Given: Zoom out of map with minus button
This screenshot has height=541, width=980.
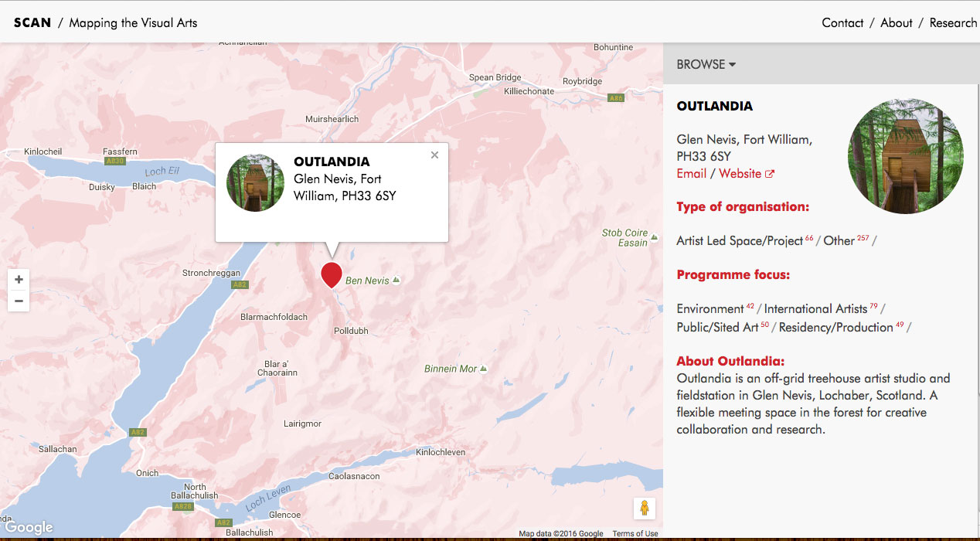Looking at the screenshot, I should pyautogui.click(x=19, y=301).
